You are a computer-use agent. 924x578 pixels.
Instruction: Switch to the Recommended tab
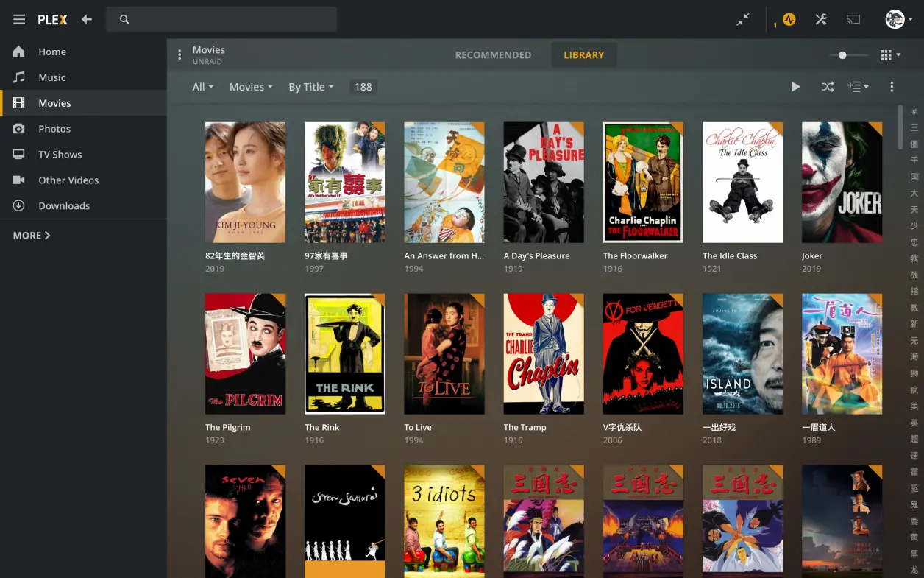493,55
